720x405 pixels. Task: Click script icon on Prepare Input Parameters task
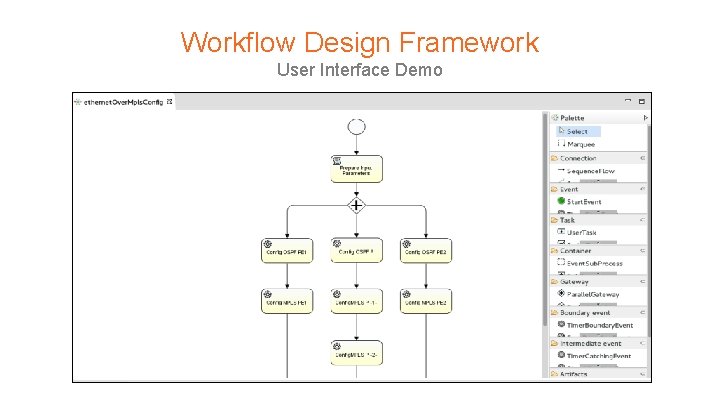tap(337, 161)
